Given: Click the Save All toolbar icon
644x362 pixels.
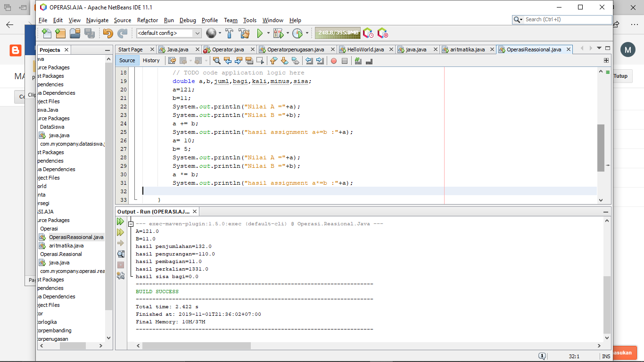Looking at the screenshot, I should point(90,33).
